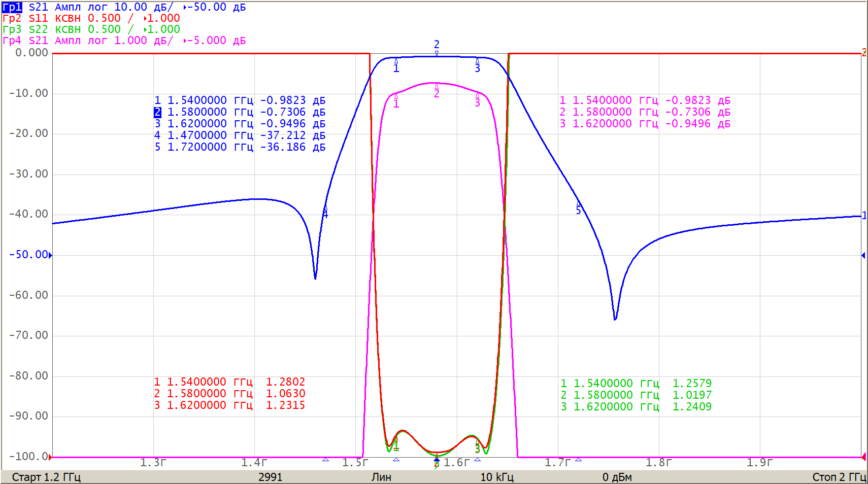Click the small blue triangle below axis near 1.7Г
This screenshot has width=868, height=484.
[x=578, y=460]
